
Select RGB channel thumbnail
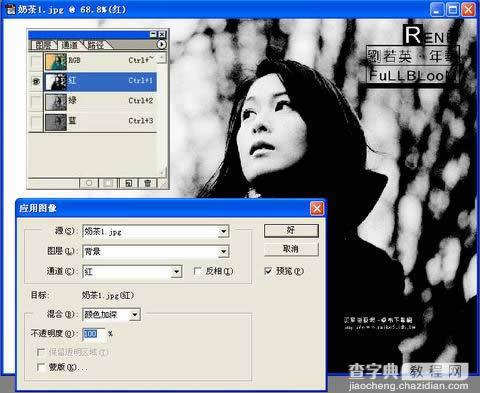(x=56, y=61)
